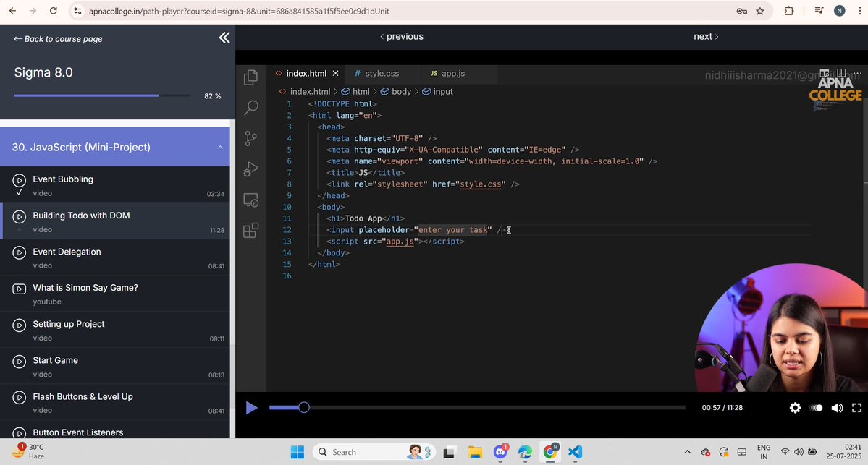868x465 pixels.
Task: Go to previous lesson
Action: 402,36
